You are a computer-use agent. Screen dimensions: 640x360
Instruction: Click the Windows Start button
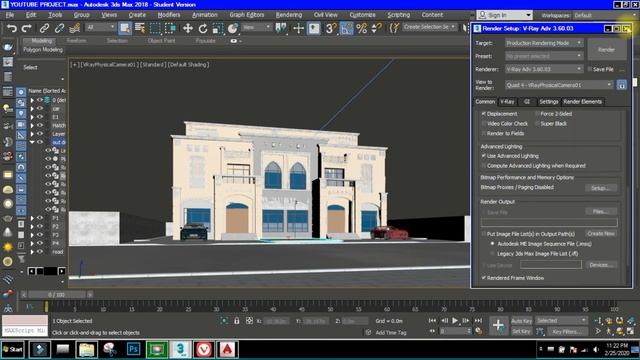click(13, 349)
